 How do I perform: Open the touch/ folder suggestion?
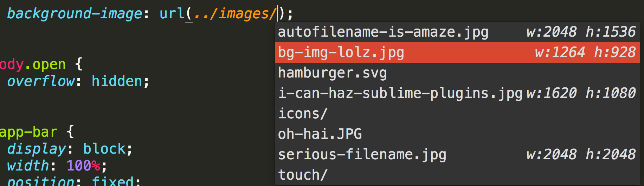tap(303, 175)
